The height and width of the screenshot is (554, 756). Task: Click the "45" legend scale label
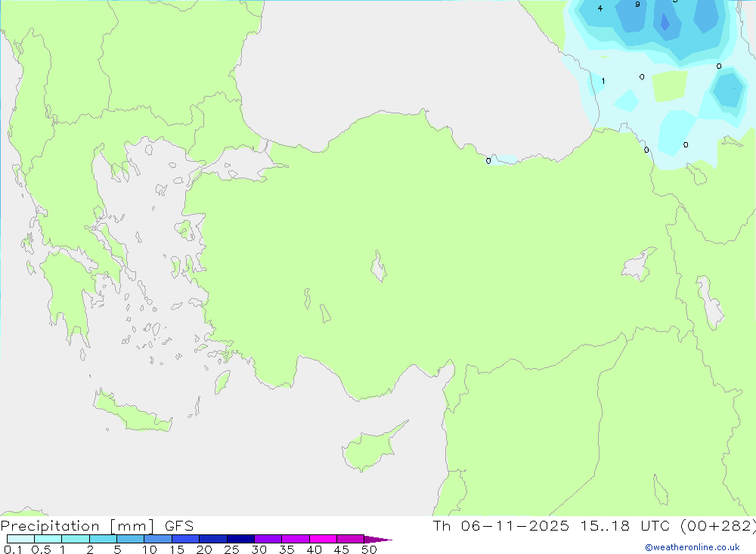click(x=342, y=549)
